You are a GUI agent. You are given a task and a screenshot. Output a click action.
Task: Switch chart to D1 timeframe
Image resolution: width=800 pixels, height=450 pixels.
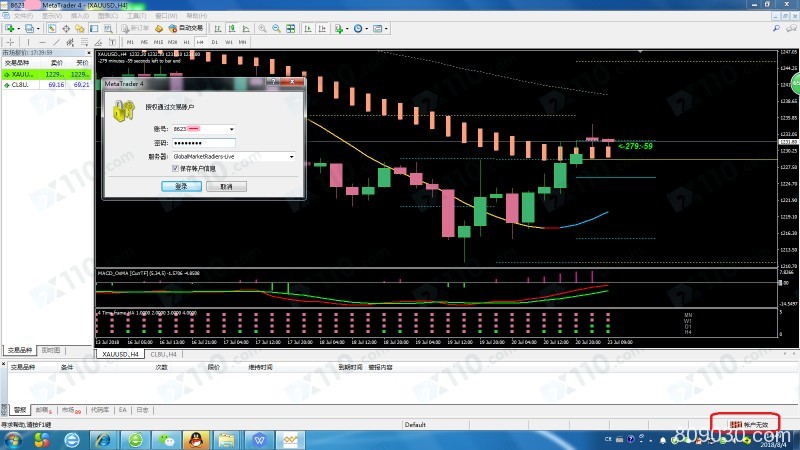click(x=214, y=42)
